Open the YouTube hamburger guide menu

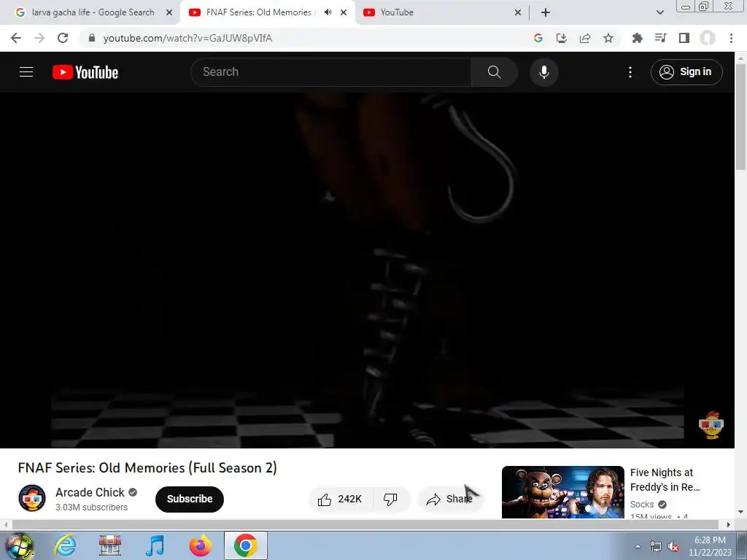coord(26,72)
